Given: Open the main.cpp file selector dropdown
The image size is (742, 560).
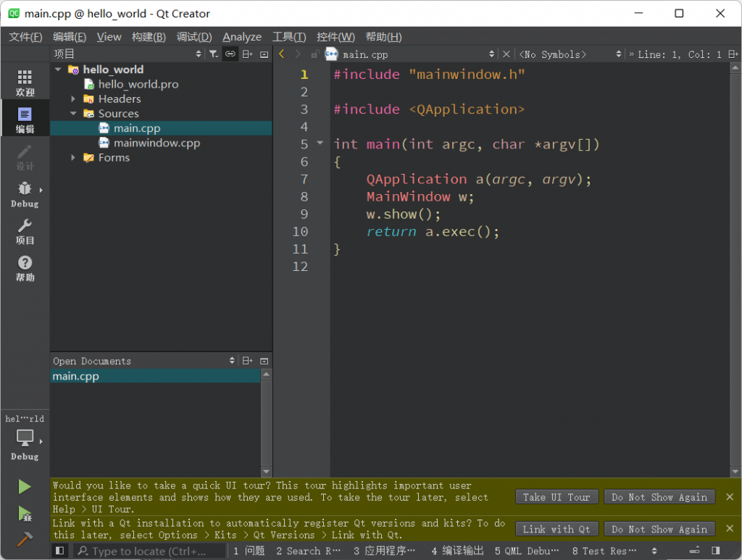Looking at the screenshot, I should pos(492,54).
